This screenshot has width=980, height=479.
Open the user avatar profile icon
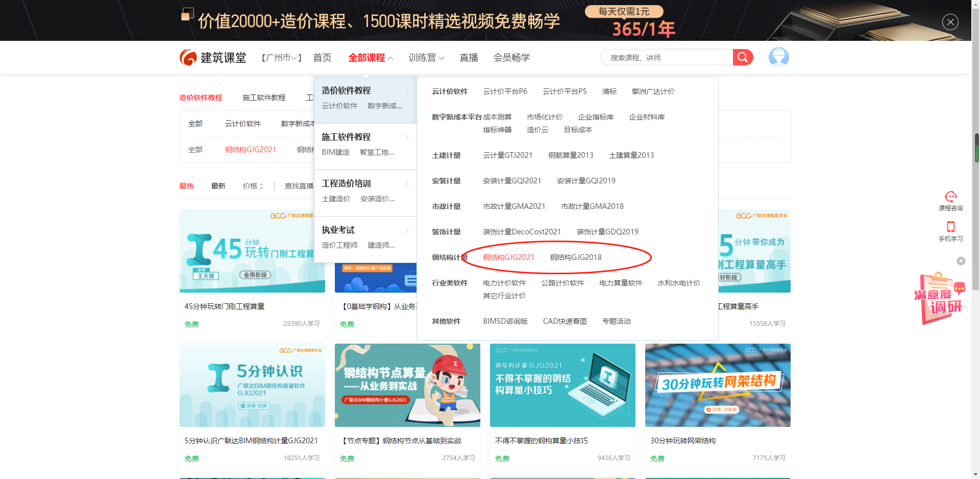778,57
